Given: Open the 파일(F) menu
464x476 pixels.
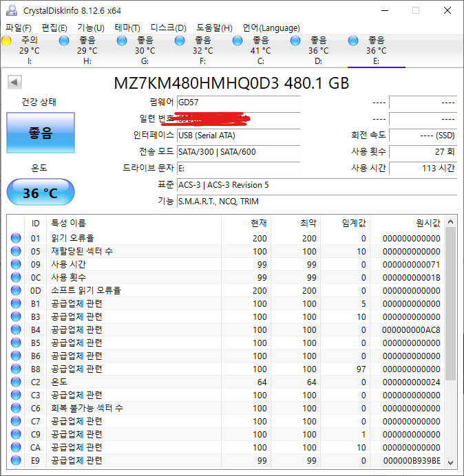Looking at the screenshot, I should pos(19,28).
